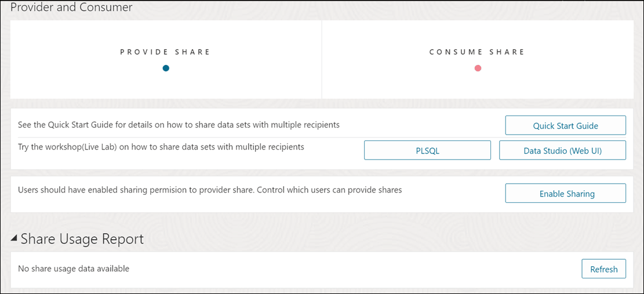Viewport: 644px width, 294px height.
Task: Collapse the Share Usage Report section triangle
Action: click(14, 238)
